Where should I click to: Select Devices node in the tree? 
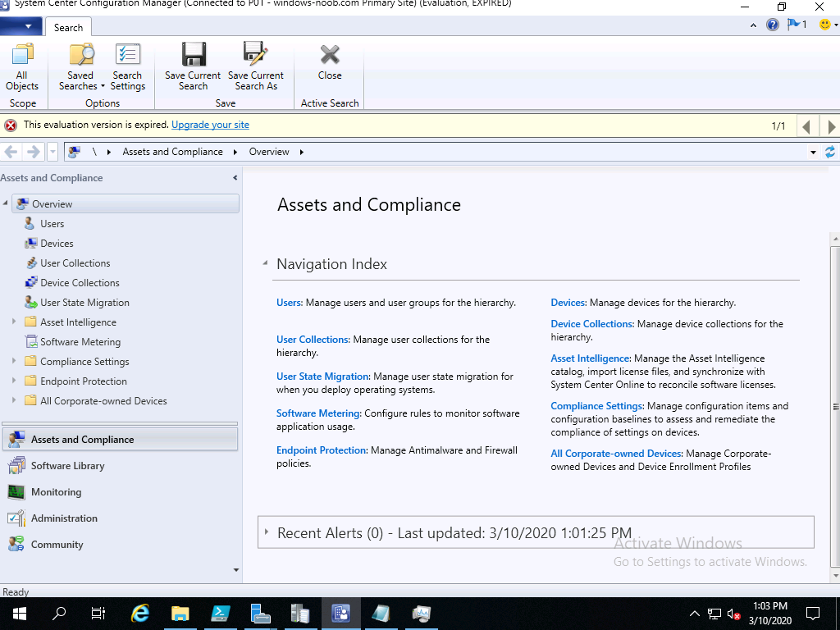coord(57,244)
